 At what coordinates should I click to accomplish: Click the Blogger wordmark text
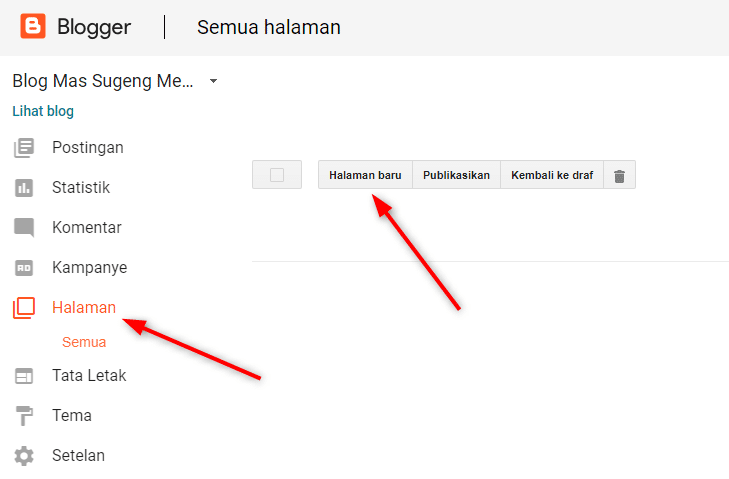click(x=94, y=27)
